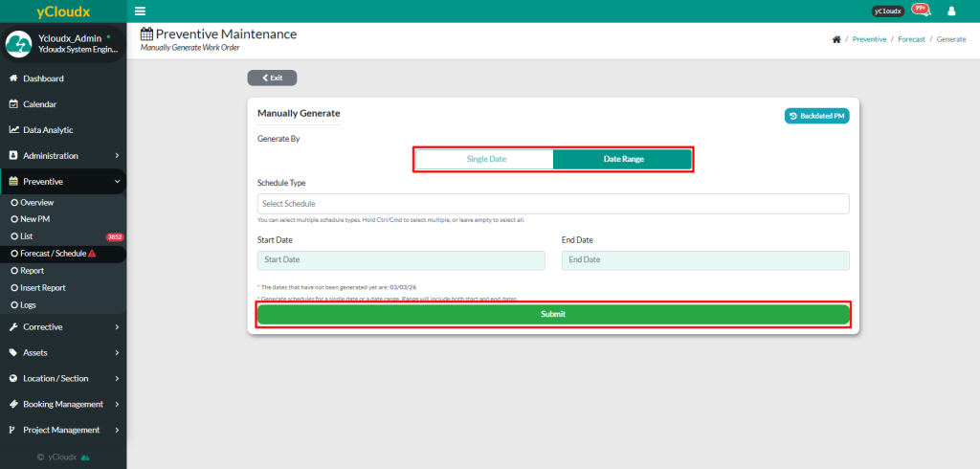Screen dimensions: 980x469
Task: Open the Select Schedule dropdown
Action: click(552, 204)
